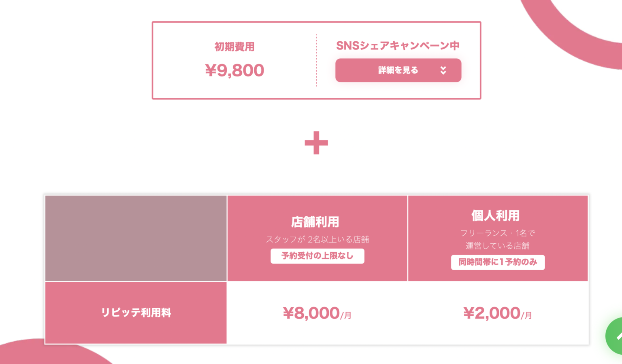Click the dotted divider in the campaign box
This screenshot has width=622, height=364.
tap(316, 61)
